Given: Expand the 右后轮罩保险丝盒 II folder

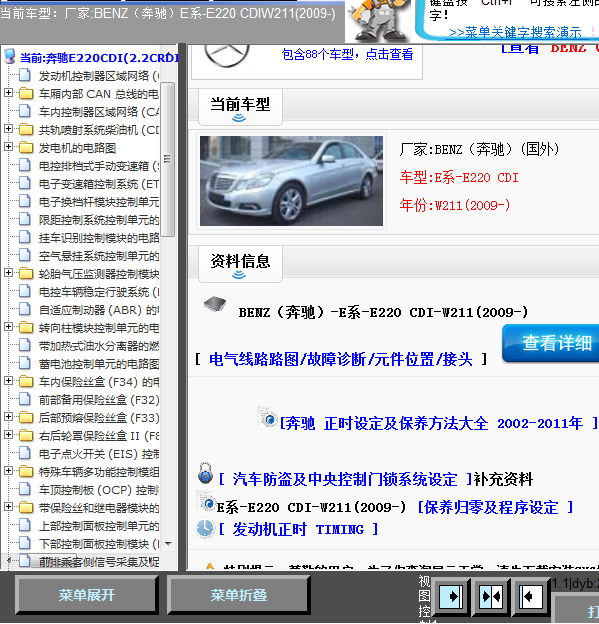Looking at the screenshot, I should [x=8, y=435].
